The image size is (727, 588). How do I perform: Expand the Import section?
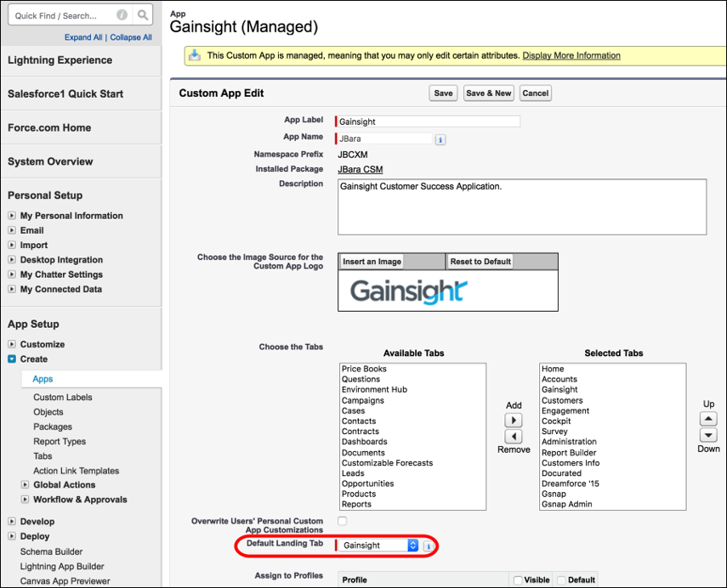[x=12, y=245]
